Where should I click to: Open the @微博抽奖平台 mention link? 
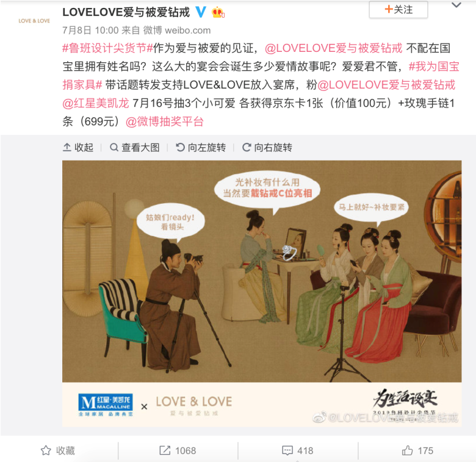pyautogui.click(x=164, y=121)
